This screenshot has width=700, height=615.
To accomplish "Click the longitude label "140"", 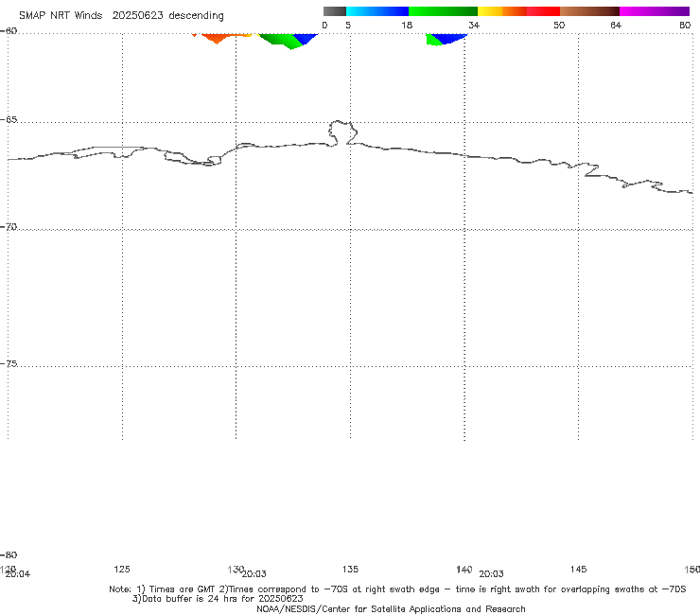I will [464, 569].
